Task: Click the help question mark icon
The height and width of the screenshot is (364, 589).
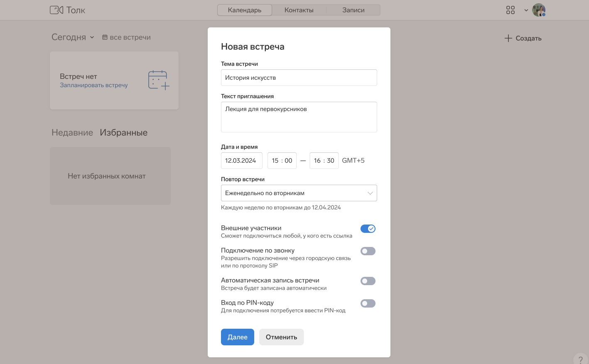Action: coord(580,360)
